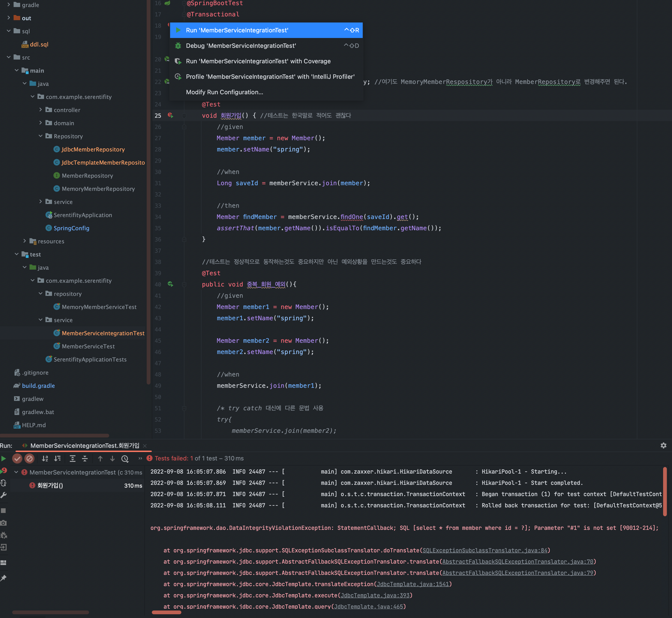Toggle code fold marker at line 36
This screenshot has width=672, height=618.
(184, 239)
